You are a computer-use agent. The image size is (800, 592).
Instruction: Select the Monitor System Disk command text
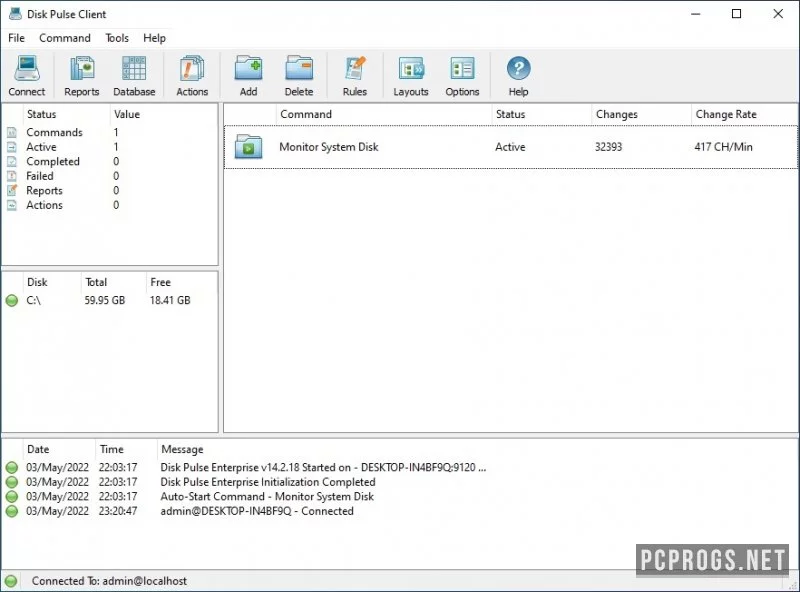point(329,147)
